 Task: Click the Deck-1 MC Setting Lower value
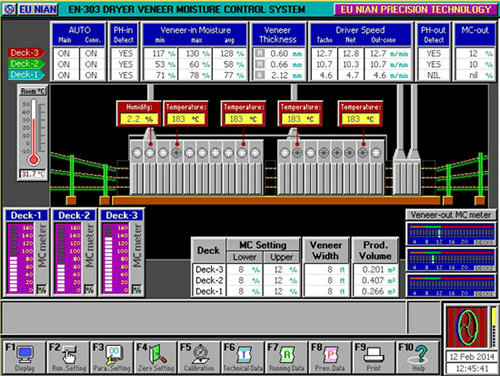point(244,291)
